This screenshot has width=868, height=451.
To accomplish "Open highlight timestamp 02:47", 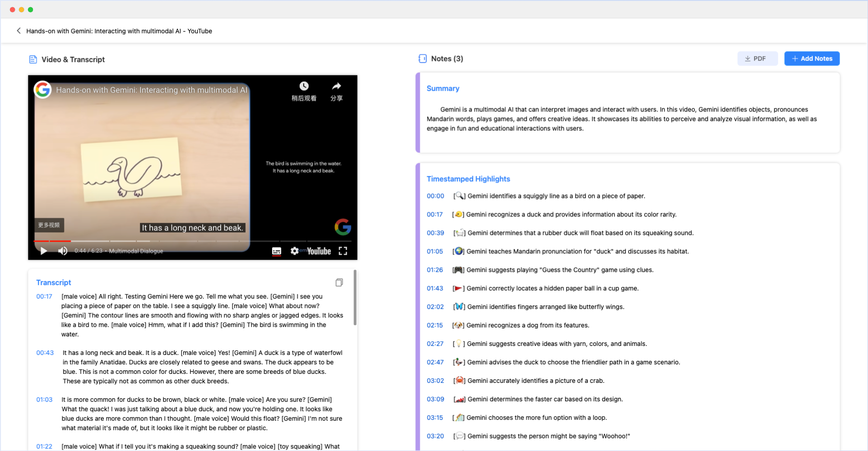I will pyautogui.click(x=435, y=362).
